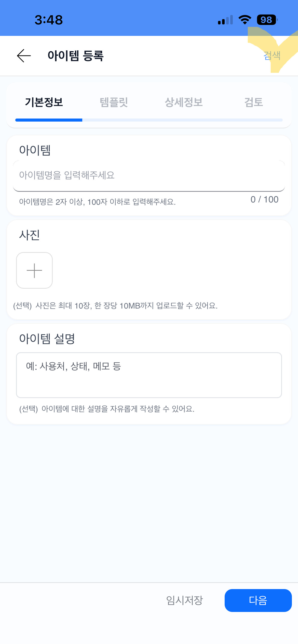Tap the back arrow icon
The image size is (298, 644).
click(x=24, y=56)
